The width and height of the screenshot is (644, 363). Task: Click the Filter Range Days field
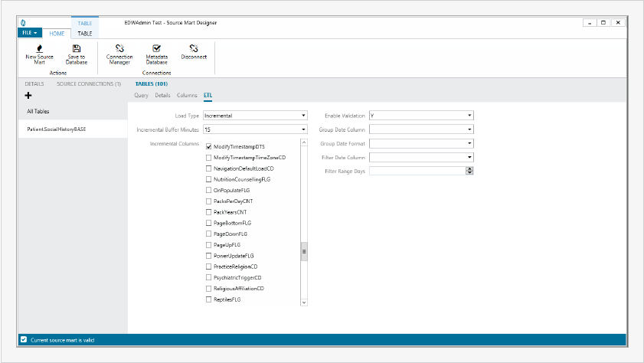click(417, 171)
